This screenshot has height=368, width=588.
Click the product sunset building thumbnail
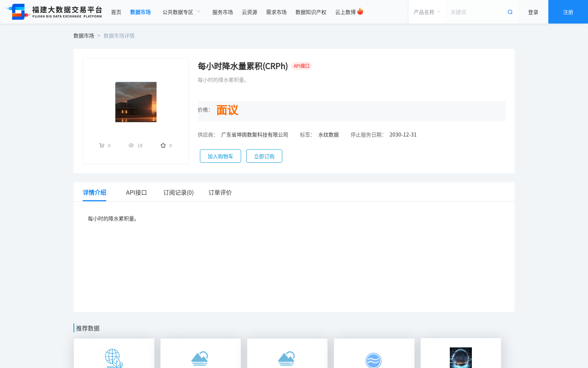click(x=136, y=102)
